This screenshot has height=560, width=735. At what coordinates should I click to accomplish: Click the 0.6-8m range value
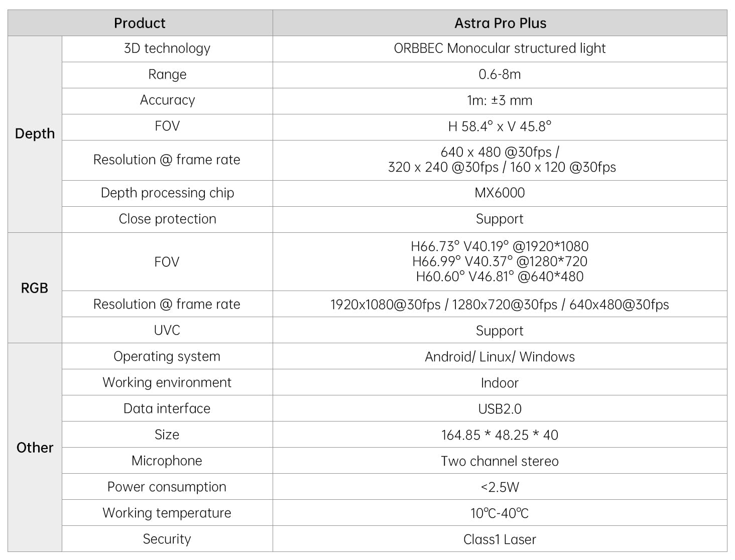click(x=500, y=75)
